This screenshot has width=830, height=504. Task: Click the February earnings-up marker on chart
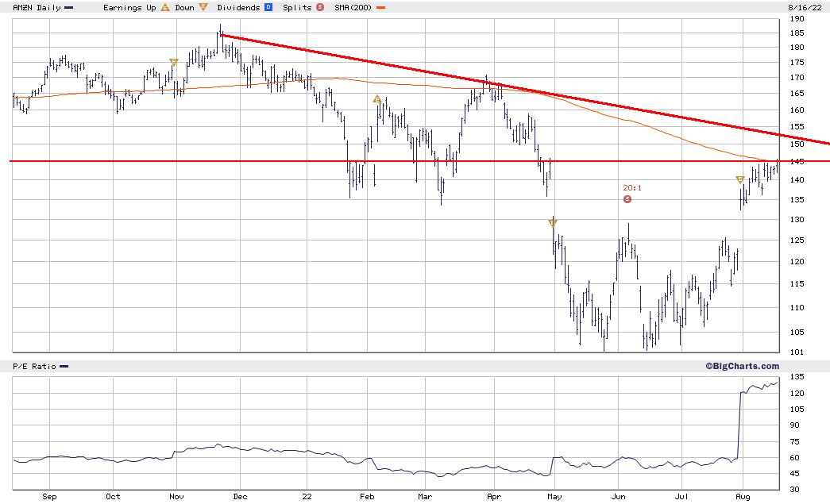377,99
